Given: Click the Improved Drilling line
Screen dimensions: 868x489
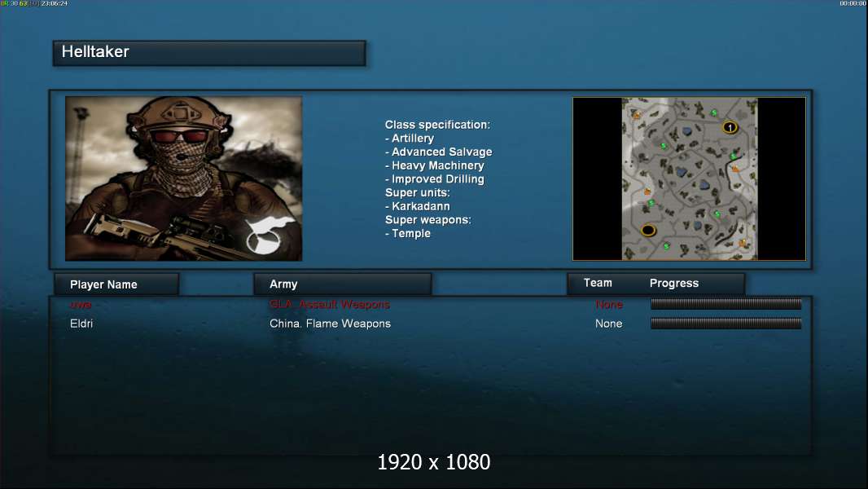Looking at the screenshot, I should 435,178.
